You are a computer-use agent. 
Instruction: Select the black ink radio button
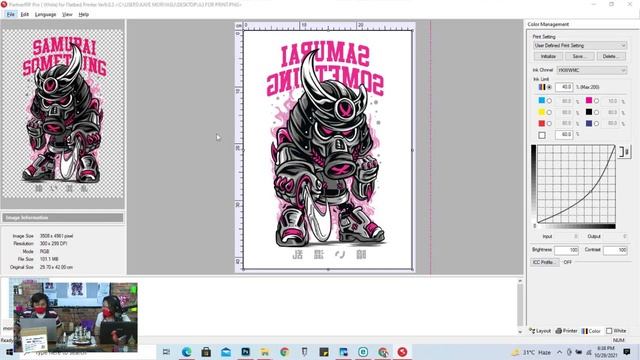pyautogui.click(x=597, y=112)
